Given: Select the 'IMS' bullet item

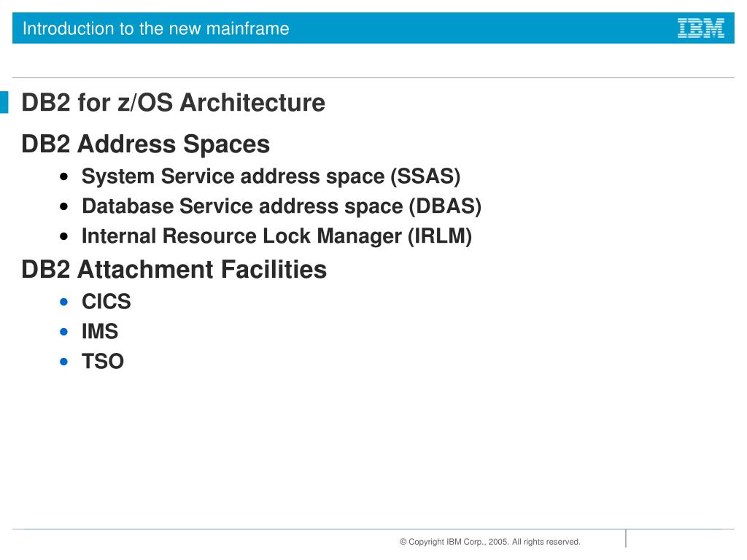Looking at the screenshot, I should (100, 332).
